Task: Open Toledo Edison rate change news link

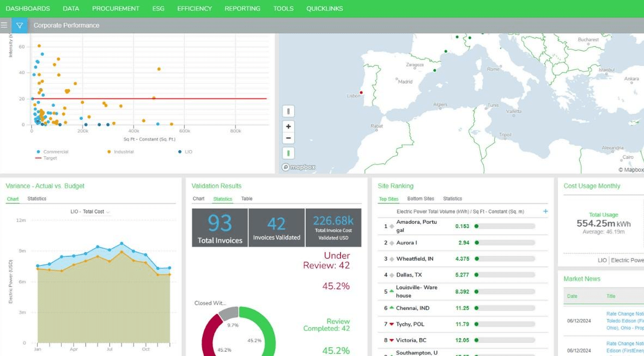Action: pos(624,321)
